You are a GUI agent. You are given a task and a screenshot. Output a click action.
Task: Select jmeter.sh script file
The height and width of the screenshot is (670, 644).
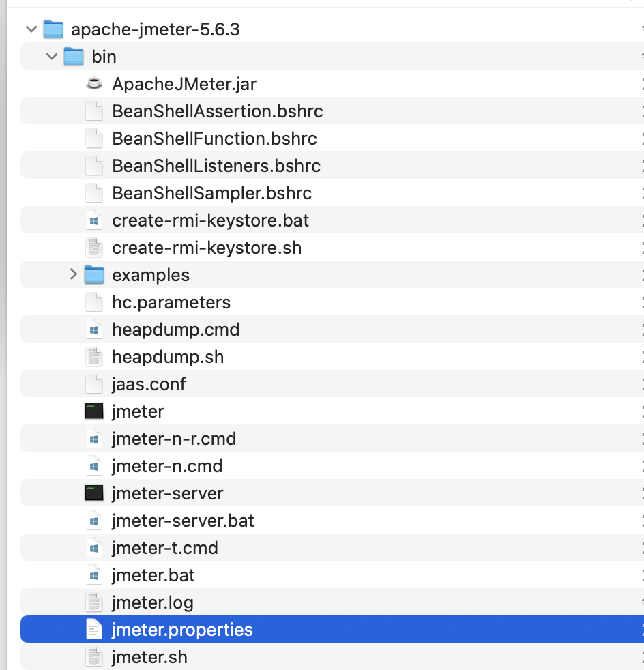click(x=332, y=657)
